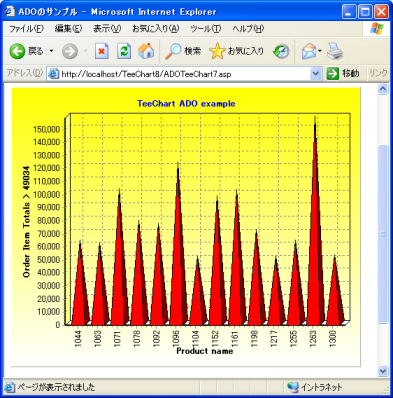Click the Print printer icon
393x398 pixels.
coord(335,51)
